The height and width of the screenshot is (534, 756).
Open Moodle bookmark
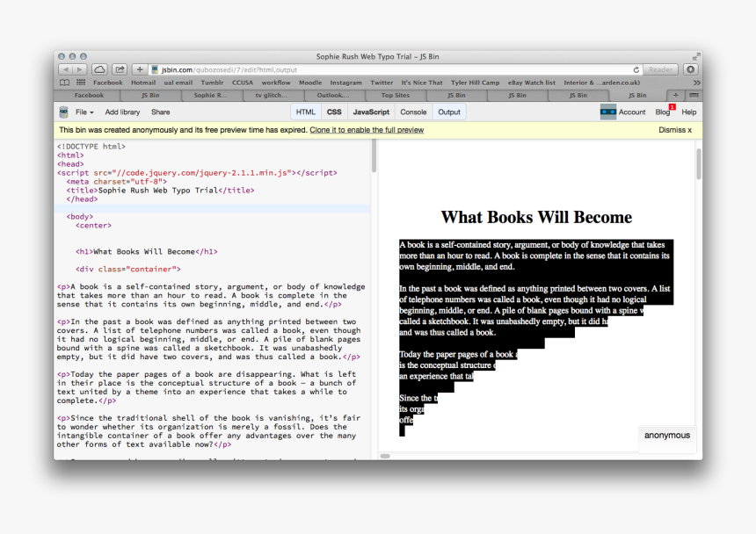click(x=310, y=83)
